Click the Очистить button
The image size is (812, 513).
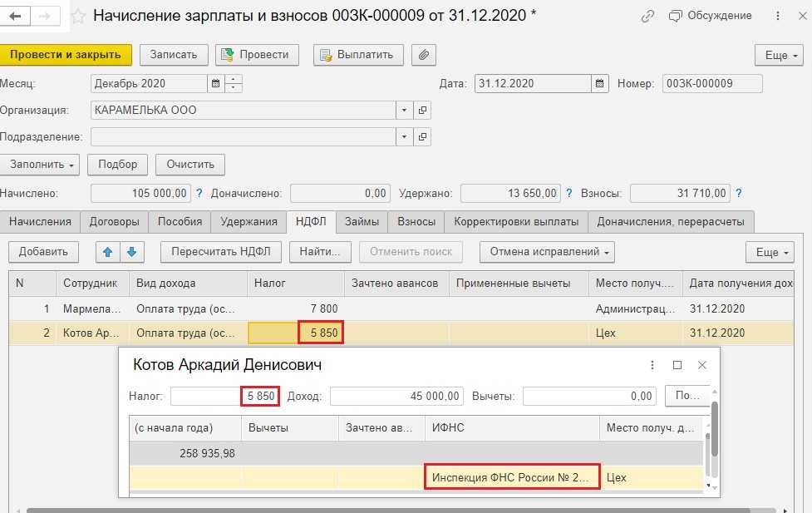pyautogui.click(x=190, y=165)
